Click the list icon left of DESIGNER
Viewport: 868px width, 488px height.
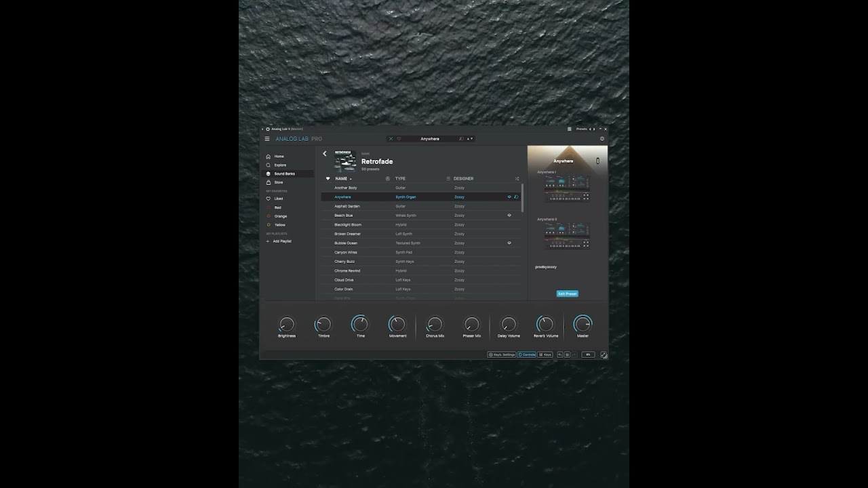[x=448, y=179]
